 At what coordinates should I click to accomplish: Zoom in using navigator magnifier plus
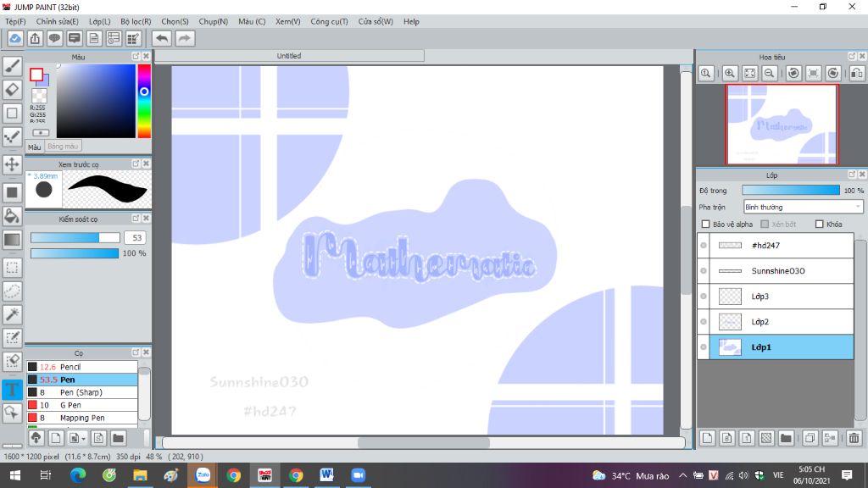tap(730, 73)
